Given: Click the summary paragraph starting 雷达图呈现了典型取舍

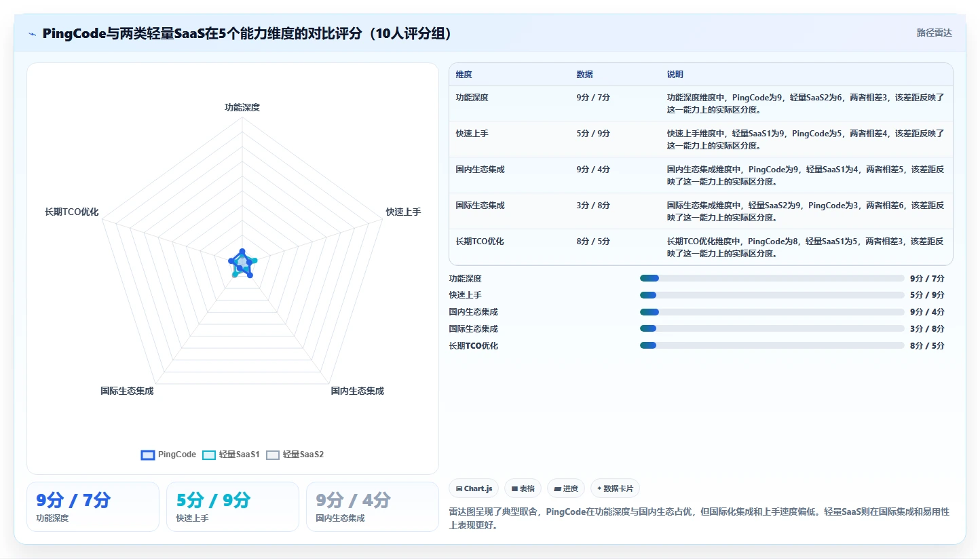Looking at the screenshot, I should 699,518.
